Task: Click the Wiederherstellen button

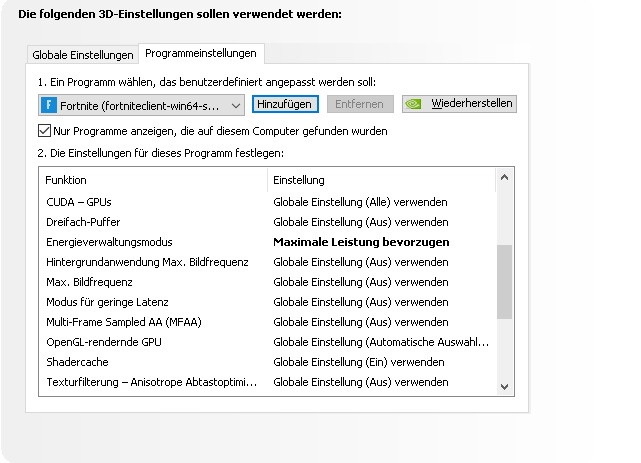Action: point(459,104)
